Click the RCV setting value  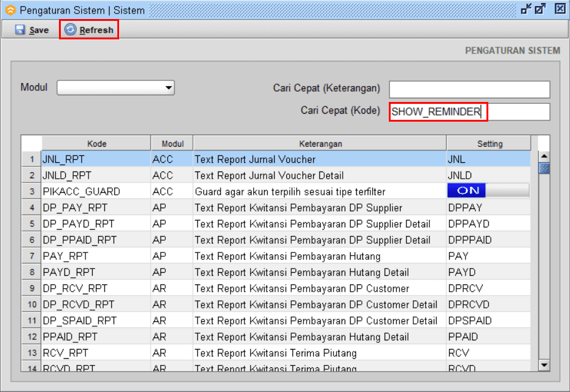coord(459,353)
